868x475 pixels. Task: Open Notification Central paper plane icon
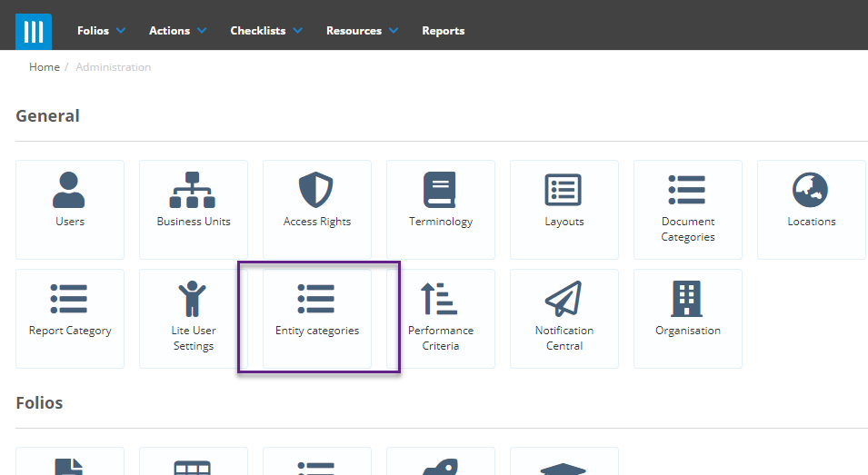(564, 299)
